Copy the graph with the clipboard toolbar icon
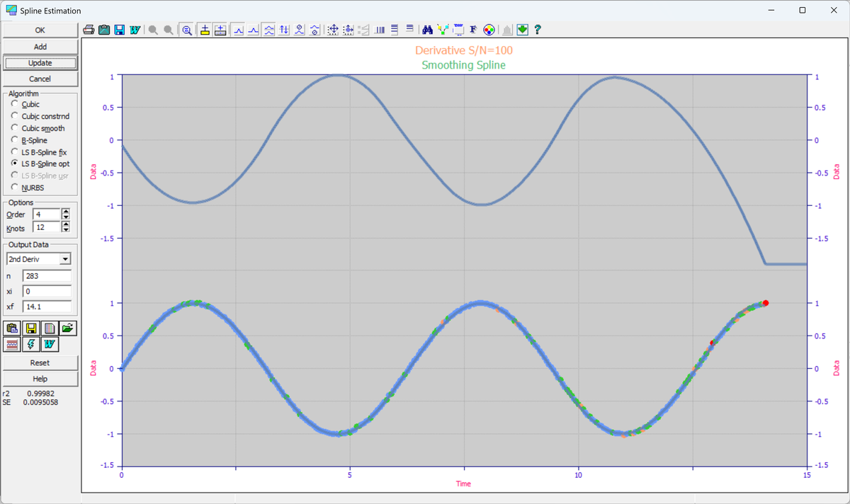This screenshot has height=504, width=850. (x=104, y=30)
